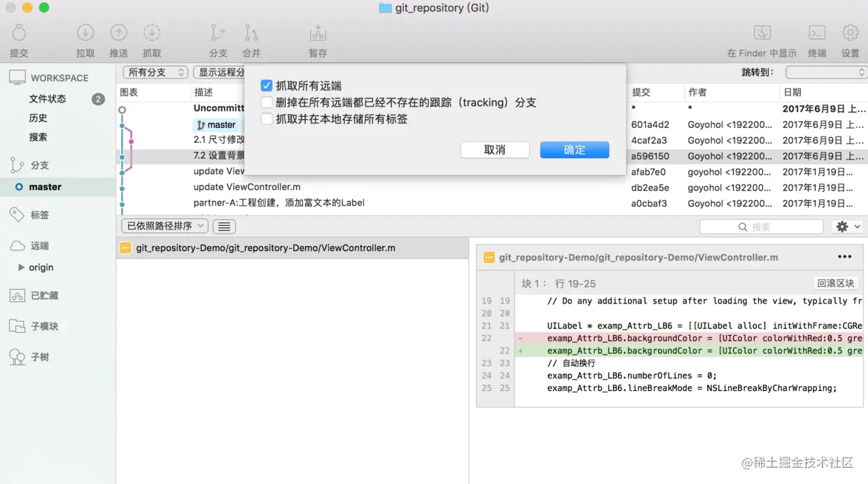Open the 设置 (settings) gear icon

point(850,33)
